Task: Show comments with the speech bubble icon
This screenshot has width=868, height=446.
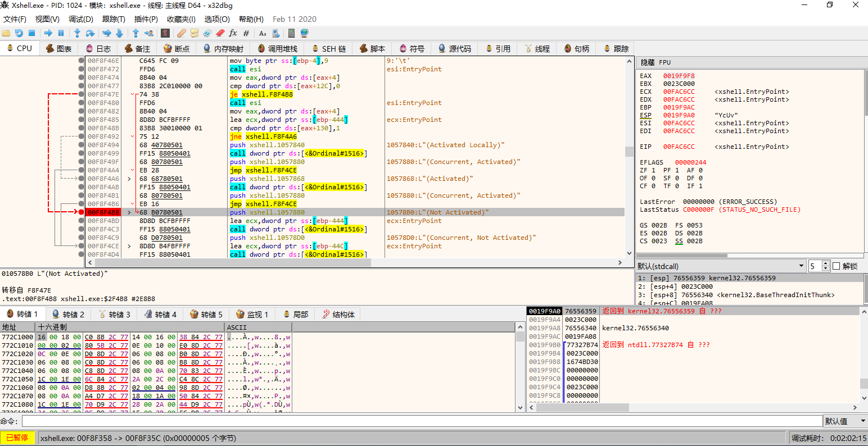Action: 195,33
